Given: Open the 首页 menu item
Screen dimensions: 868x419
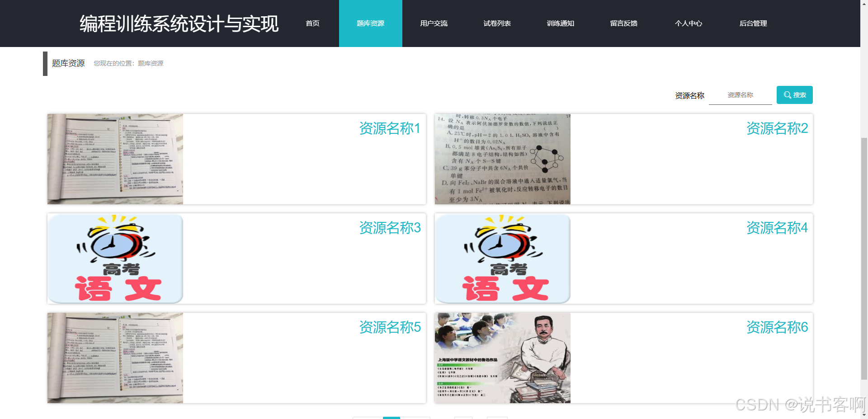Looking at the screenshot, I should pyautogui.click(x=312, y=24).
